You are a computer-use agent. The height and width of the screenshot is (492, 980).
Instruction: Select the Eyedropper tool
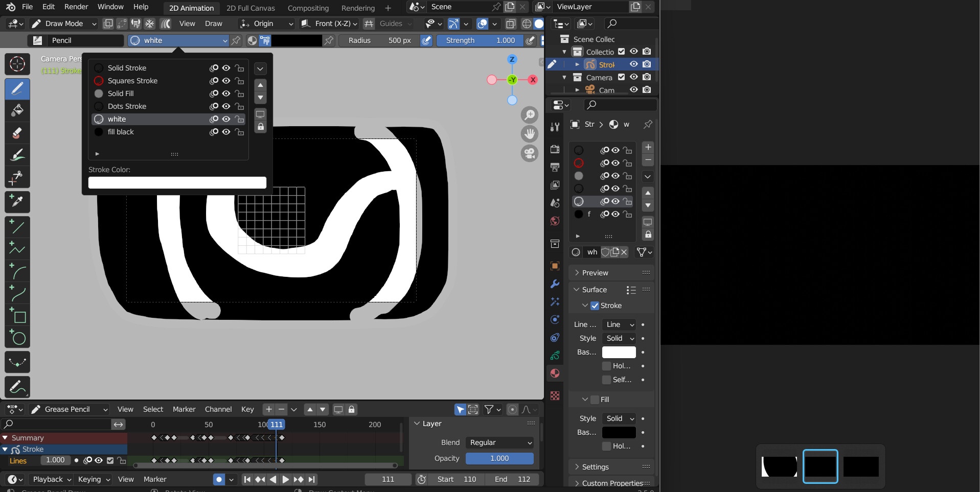(17, 202)
